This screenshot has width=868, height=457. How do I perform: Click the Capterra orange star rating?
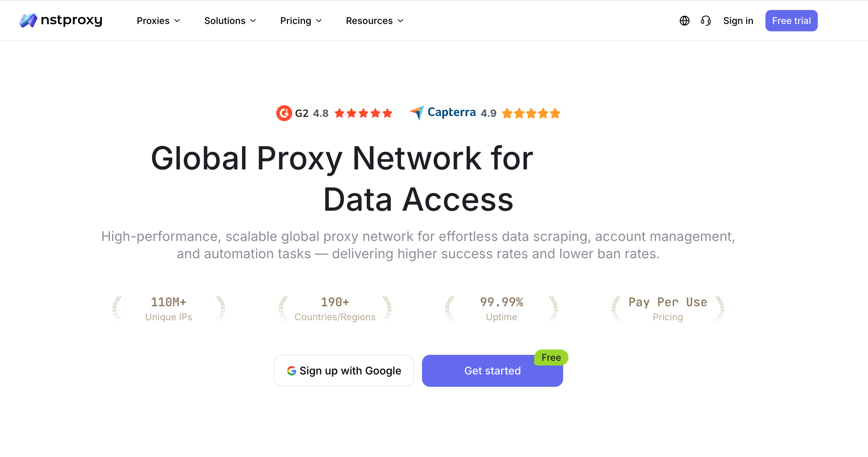pos(531,113)
